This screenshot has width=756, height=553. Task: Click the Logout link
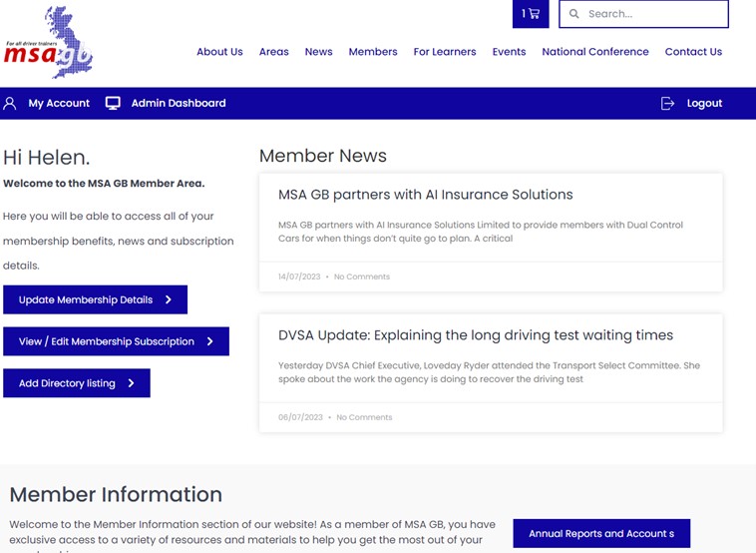pos(704,103)
